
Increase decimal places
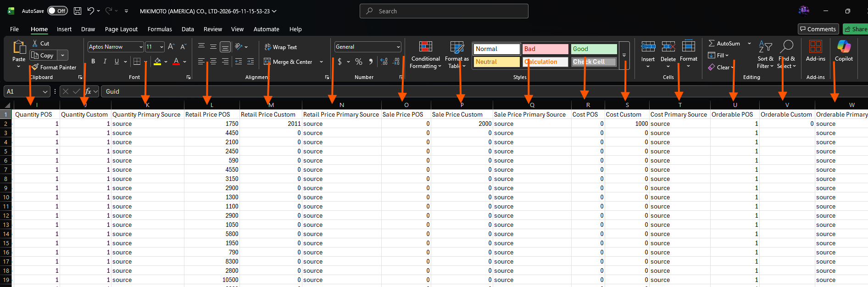coord(384,62)
